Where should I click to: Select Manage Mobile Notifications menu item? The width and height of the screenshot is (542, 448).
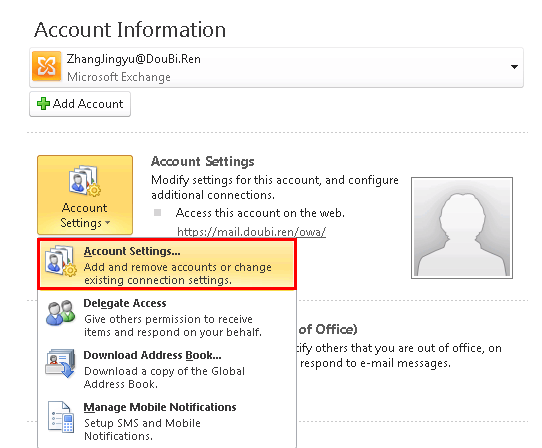pyautogui.click(x=167, y=421)
